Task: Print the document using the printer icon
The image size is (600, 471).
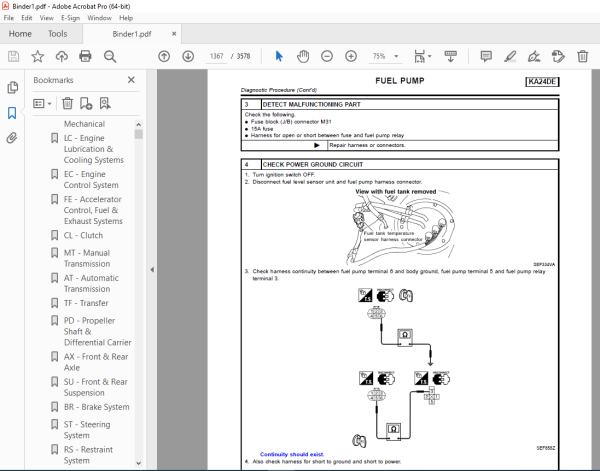Action: pos(85,56)
